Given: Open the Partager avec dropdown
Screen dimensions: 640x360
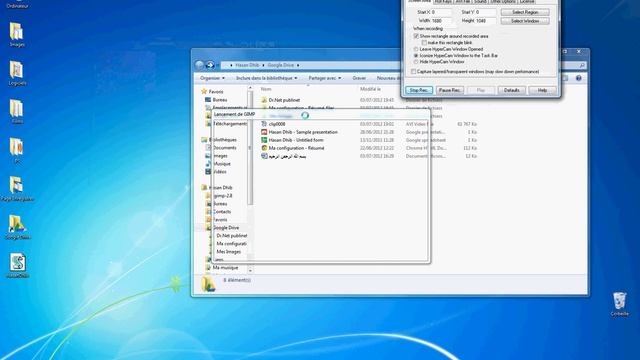Looking at the screenshot, I should click(325, 78).
